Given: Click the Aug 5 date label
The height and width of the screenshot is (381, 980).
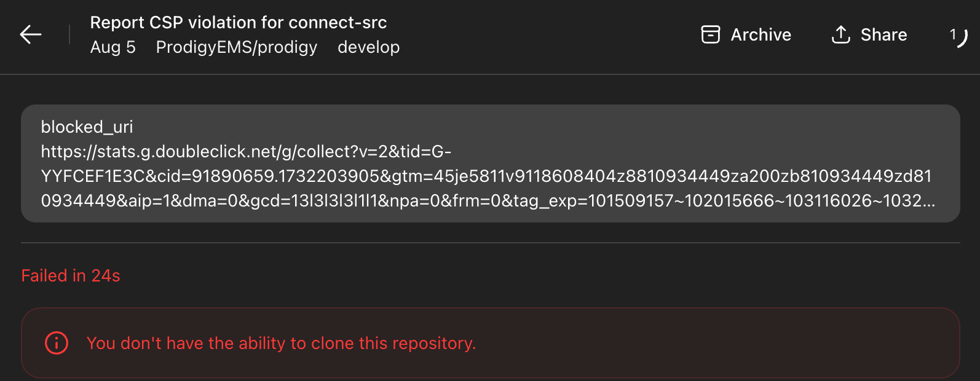Looking at the screenshot, I should 113,47.
